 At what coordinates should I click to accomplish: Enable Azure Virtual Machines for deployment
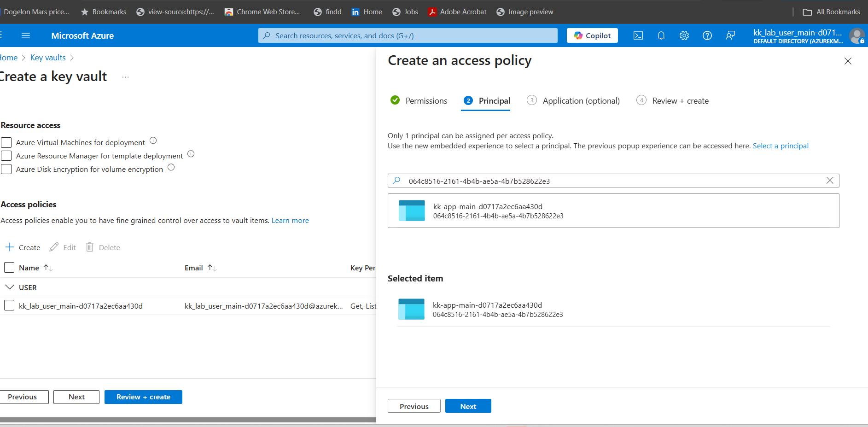tap(6, 142)
